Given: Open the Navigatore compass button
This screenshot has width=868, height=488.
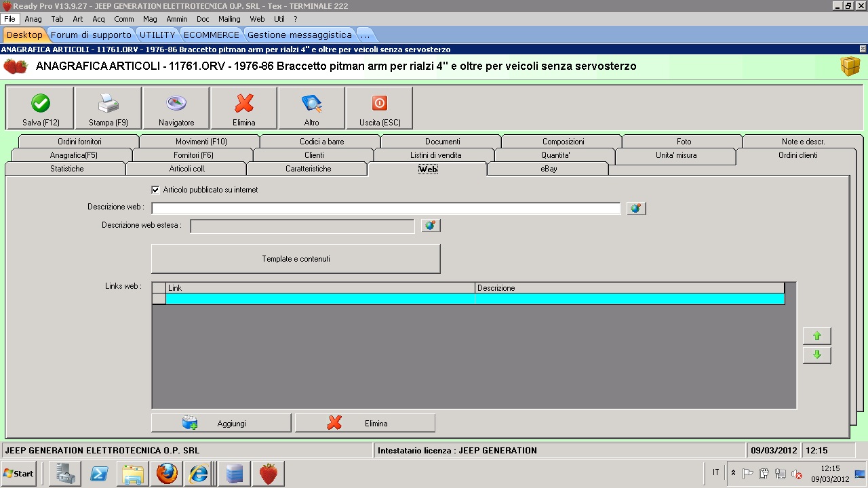Looking at the screenshot, I should (176, 108).
